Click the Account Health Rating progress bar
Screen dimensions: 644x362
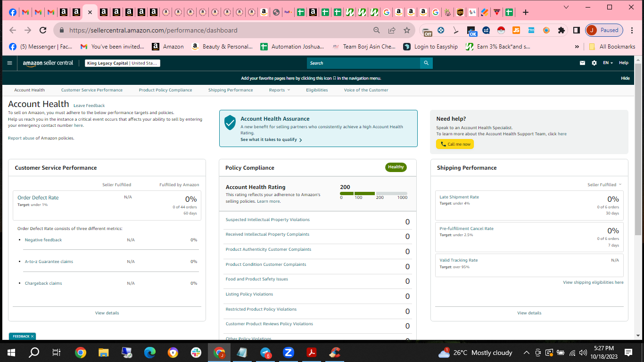tap(373, 193)
